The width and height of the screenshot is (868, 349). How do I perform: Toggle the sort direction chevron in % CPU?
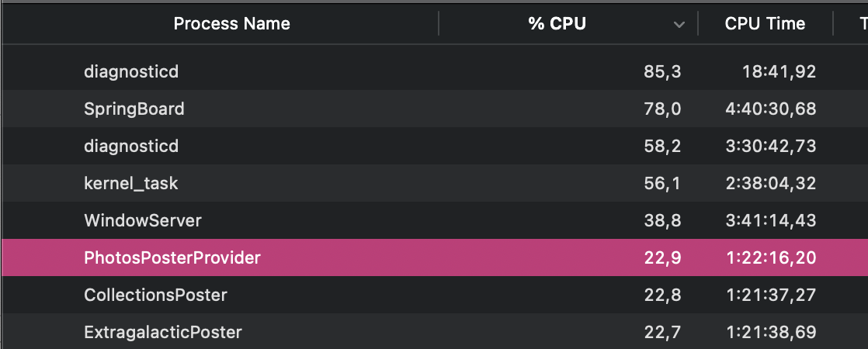679,24
